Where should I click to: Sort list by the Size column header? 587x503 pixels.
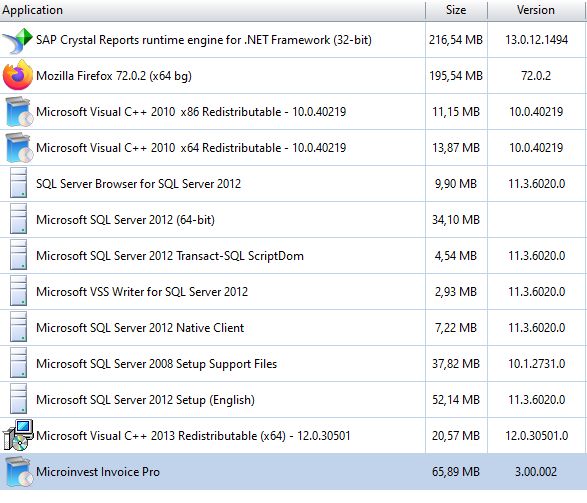point(456,10)
